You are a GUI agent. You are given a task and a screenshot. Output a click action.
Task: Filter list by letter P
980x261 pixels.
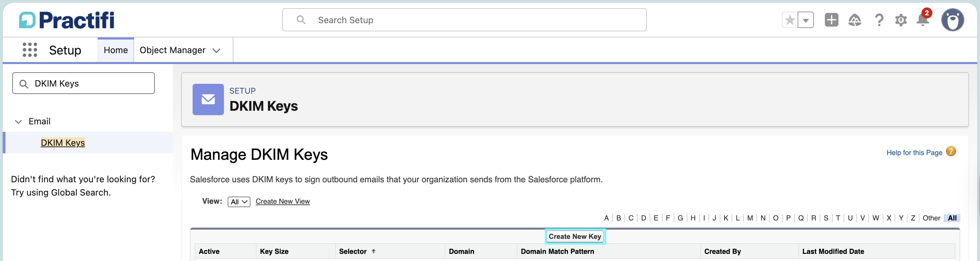pyautogui.click(x=788, y=218)
